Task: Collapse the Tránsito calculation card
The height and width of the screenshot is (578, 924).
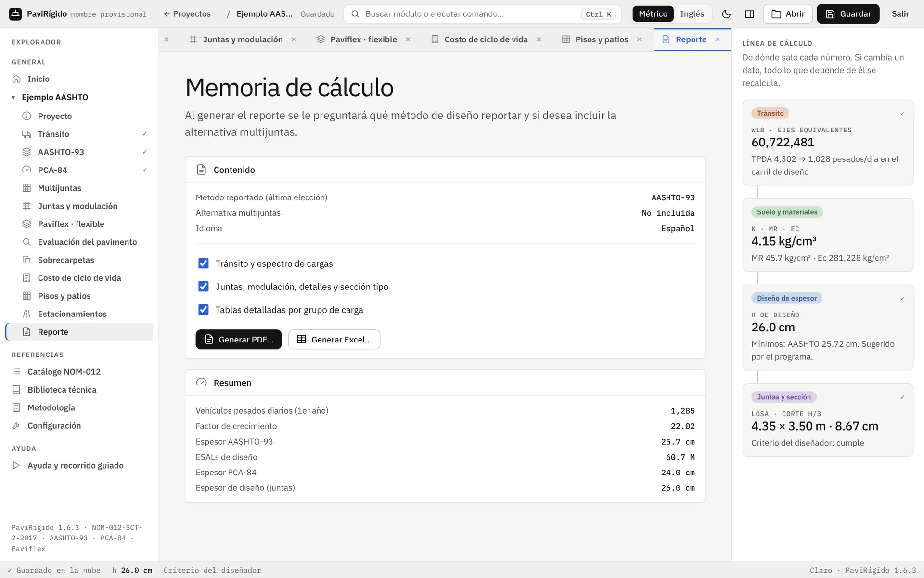Action: click(x=902, y=114)
